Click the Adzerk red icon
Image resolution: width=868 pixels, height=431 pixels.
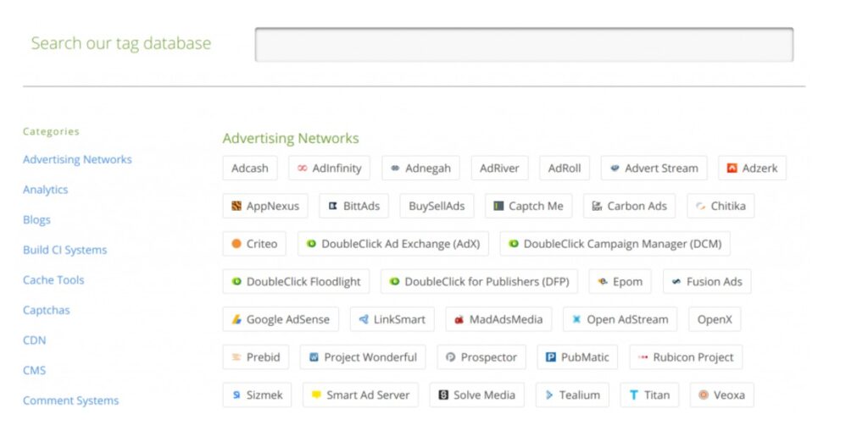(x=732, y=169)
